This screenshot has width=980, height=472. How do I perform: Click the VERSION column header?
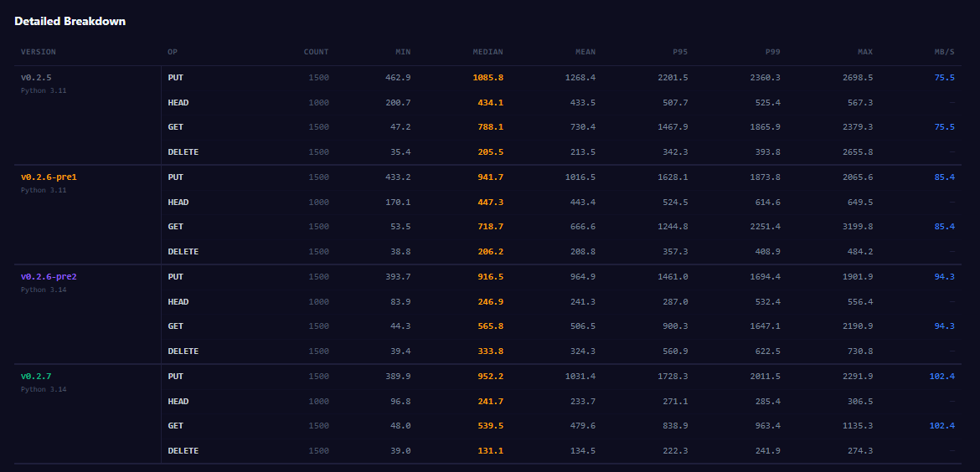tap(39, 52)
